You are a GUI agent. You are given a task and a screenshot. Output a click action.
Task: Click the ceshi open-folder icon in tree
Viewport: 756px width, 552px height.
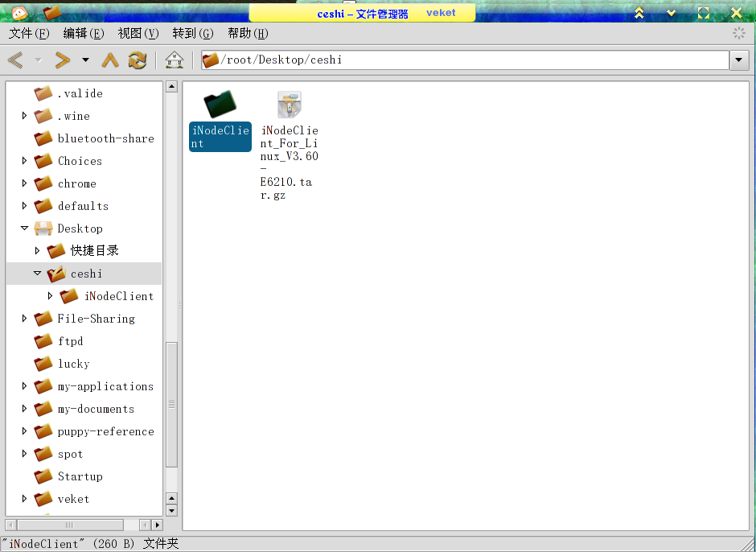tap(56, 274)
